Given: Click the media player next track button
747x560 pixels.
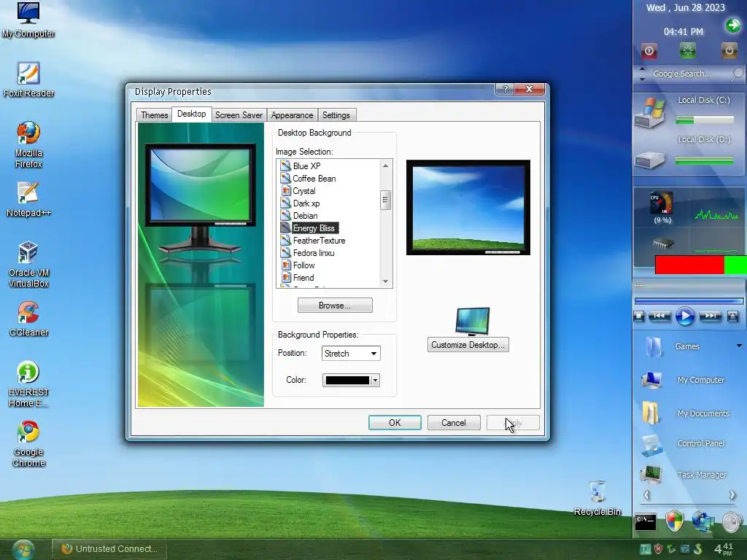Looking at the screenshot, I should click(x=710, y=316).
